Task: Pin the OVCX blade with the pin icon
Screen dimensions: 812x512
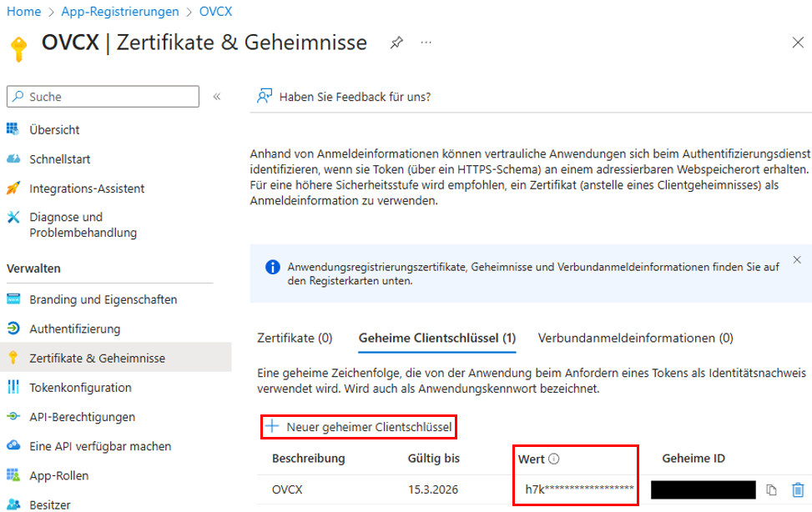Action: 396,43
